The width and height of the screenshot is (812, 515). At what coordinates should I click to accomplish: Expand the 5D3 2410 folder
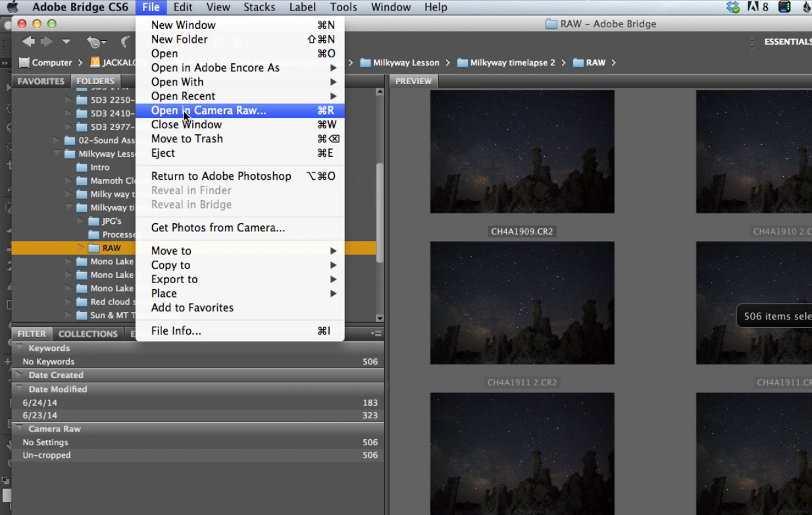coord(68,113)
